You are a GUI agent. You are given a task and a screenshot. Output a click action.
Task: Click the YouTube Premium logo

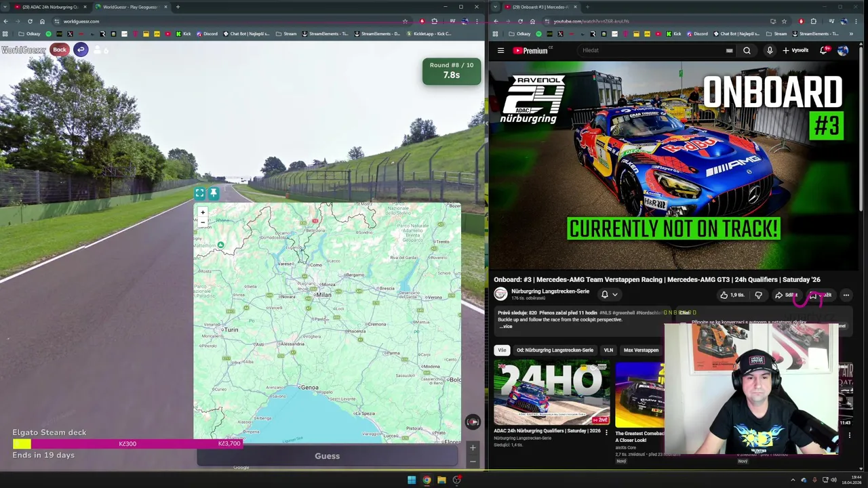tap(532, 50)
